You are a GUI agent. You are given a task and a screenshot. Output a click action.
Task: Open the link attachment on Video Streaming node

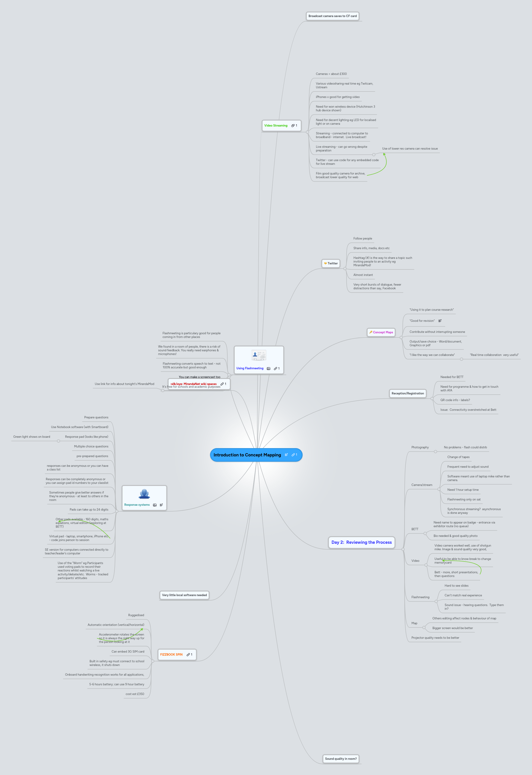tap(293, 125)
